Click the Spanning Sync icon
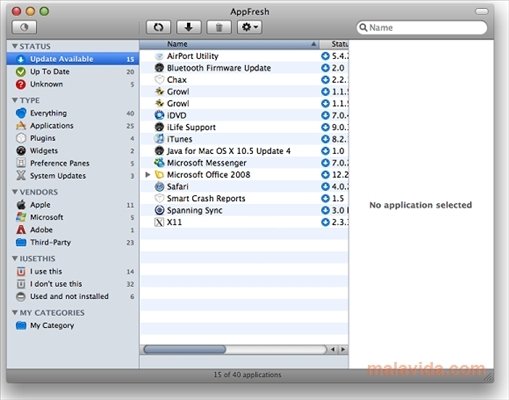This screenshot has height=400, width=509. point(159,210)
